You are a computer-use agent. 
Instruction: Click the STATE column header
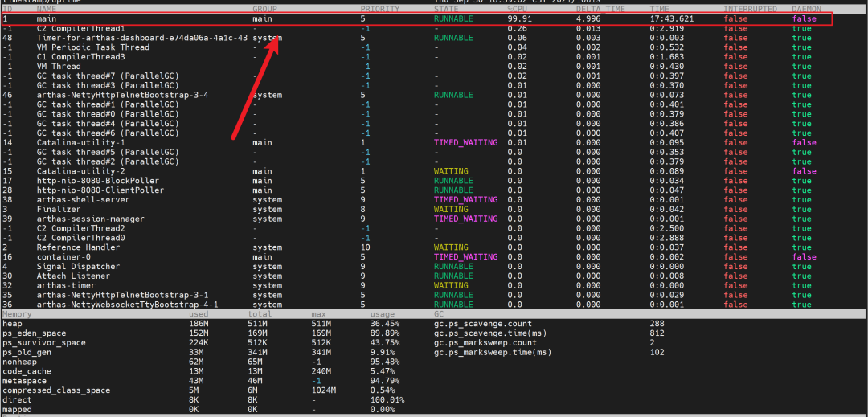pyautogui.click(x=447, y=10)
